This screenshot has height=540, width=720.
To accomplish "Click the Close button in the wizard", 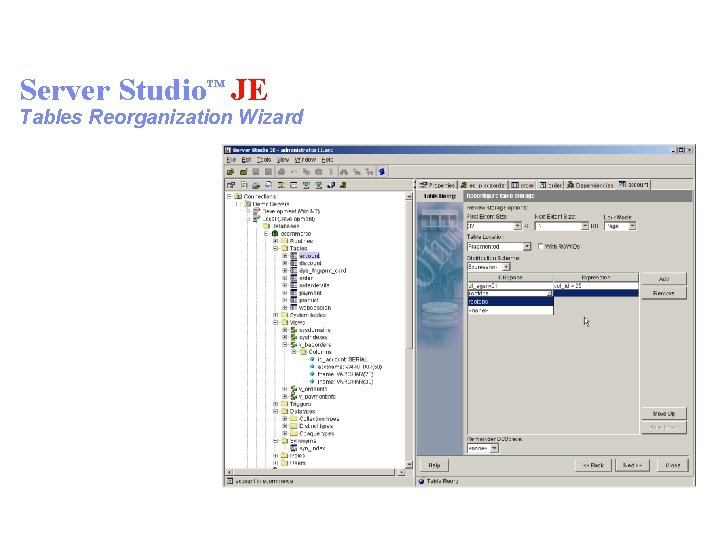I will 673,465.
